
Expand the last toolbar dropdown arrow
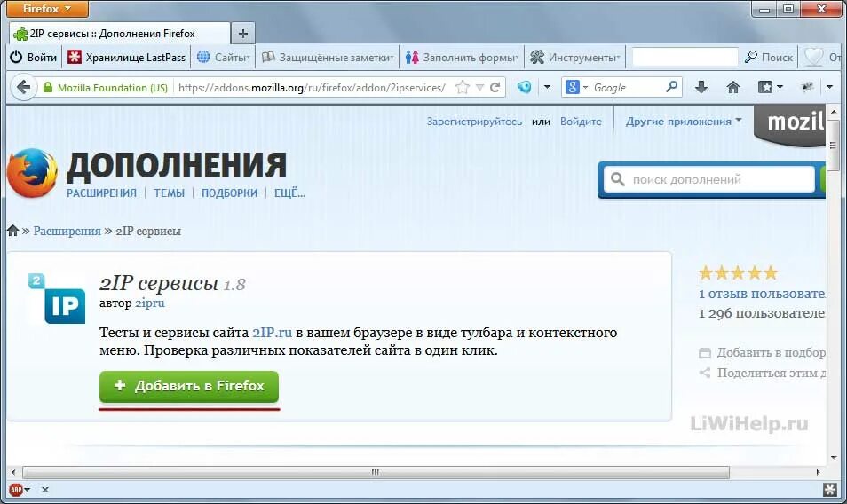pyautogui.click(x=830, y=87)
